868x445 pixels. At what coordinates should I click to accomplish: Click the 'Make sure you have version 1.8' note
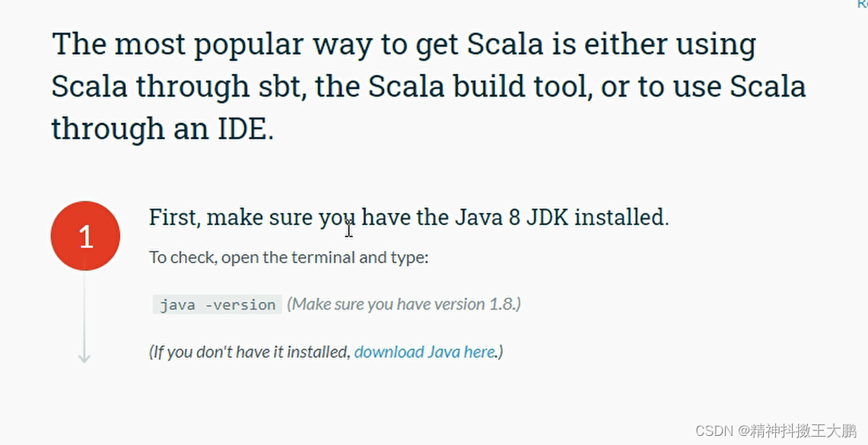coord(404,304)
